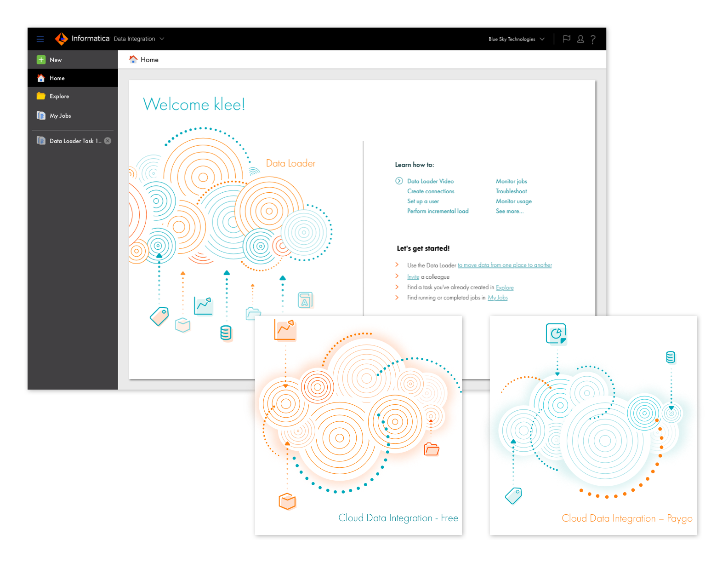Open My Jobs in the sidebar
728x563 pixels.
click(73, 115)
